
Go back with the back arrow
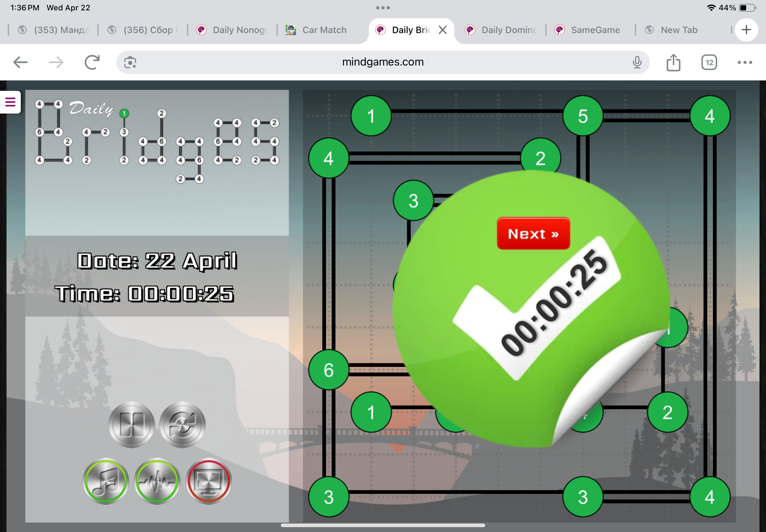(20, 62)
